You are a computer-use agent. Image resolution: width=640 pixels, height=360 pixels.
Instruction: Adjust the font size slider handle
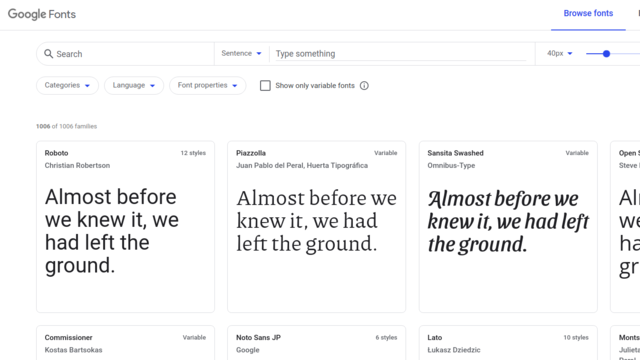tap(607, 53)
